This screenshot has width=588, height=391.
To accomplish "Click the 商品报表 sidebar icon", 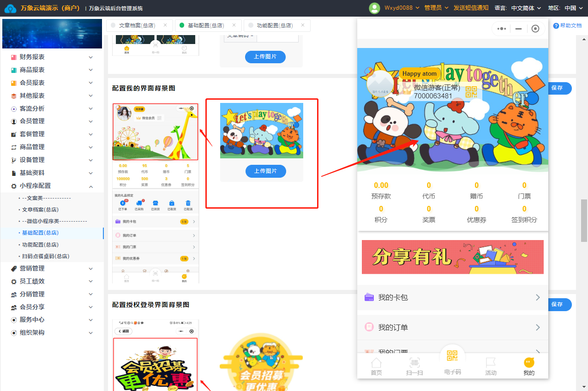I will (14, 70).
